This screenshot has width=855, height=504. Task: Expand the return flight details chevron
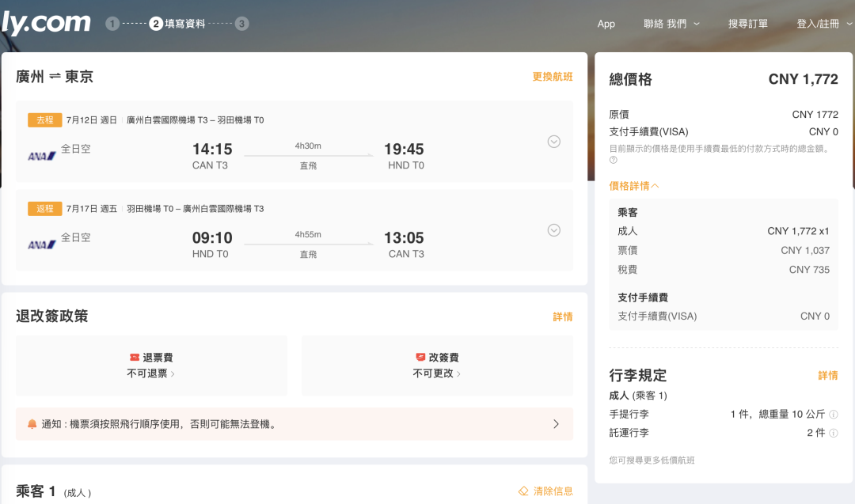[553, 230]
